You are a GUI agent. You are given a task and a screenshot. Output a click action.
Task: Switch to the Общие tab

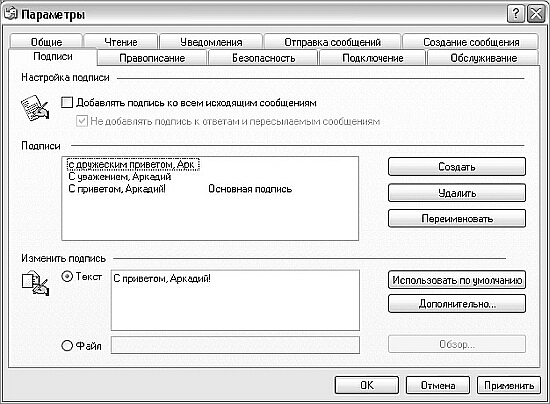coord(46,42)
